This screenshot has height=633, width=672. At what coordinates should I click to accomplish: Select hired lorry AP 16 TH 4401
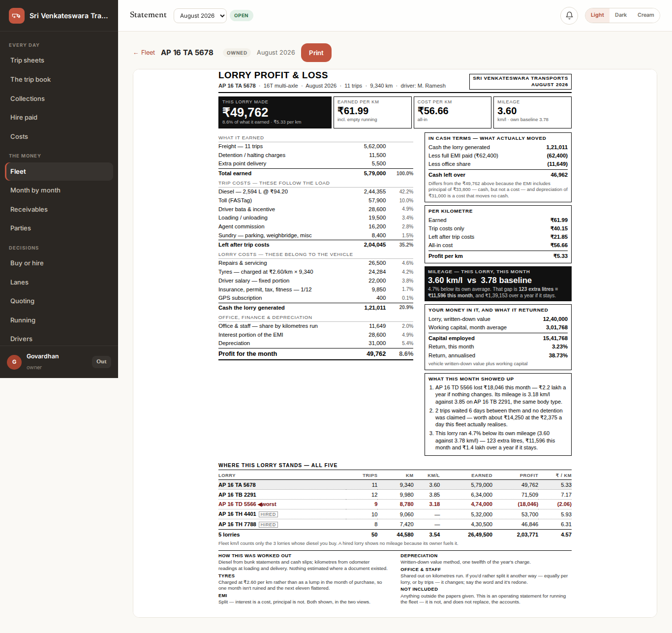(x=395, y=514)
